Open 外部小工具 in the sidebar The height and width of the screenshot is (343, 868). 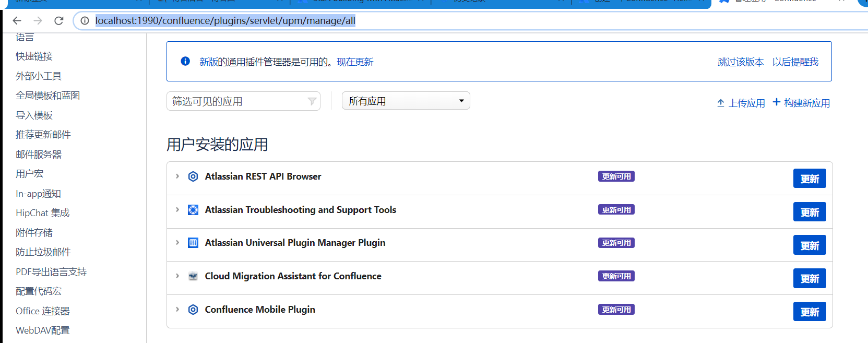tap(39, 76)
